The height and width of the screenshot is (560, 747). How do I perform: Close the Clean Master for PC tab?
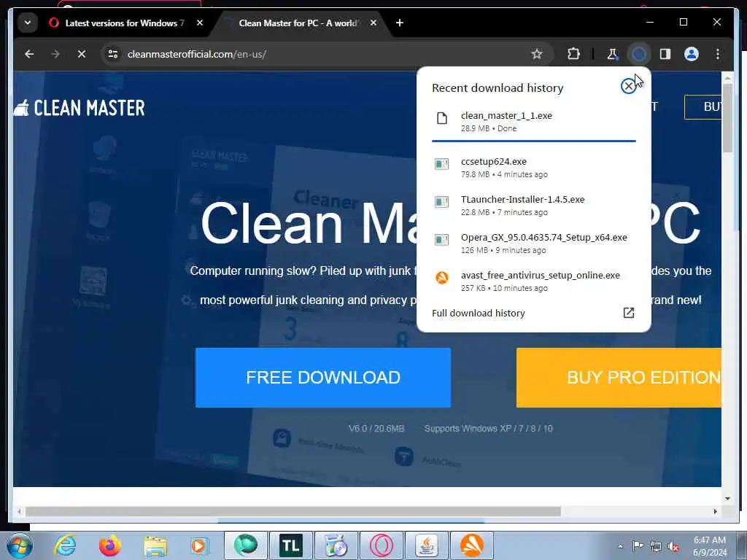tap(373, 23)
